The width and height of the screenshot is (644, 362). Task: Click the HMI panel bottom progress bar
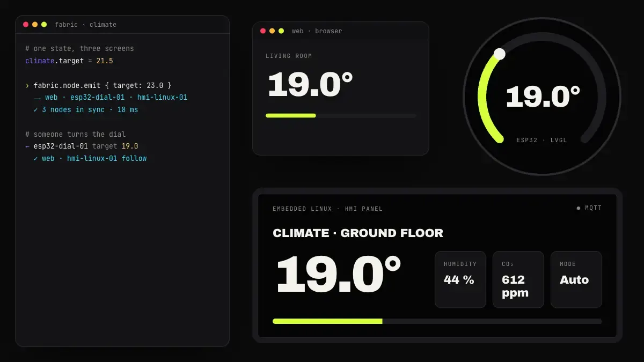click(x=437, y=321)
